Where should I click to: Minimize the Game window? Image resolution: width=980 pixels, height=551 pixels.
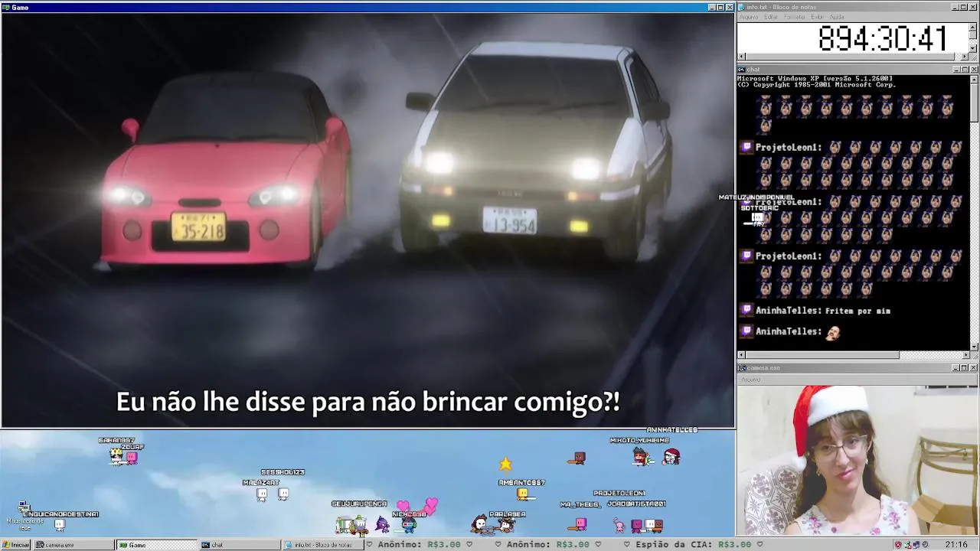point(712,8)
